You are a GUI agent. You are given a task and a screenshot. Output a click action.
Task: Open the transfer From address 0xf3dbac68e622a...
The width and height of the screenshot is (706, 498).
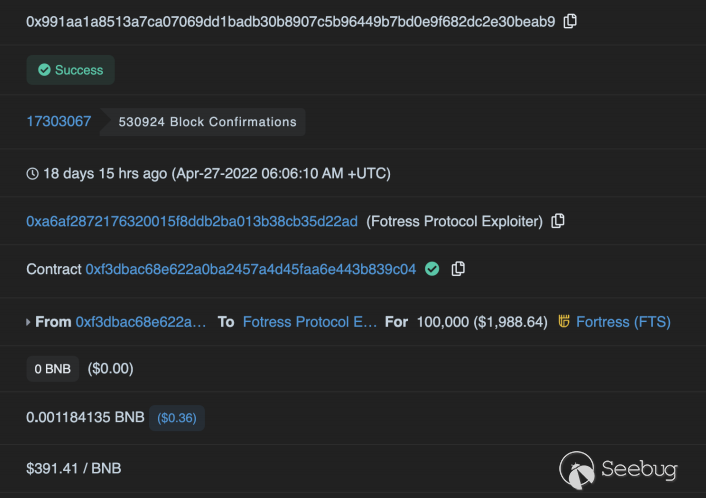click(x=141, y=322)
